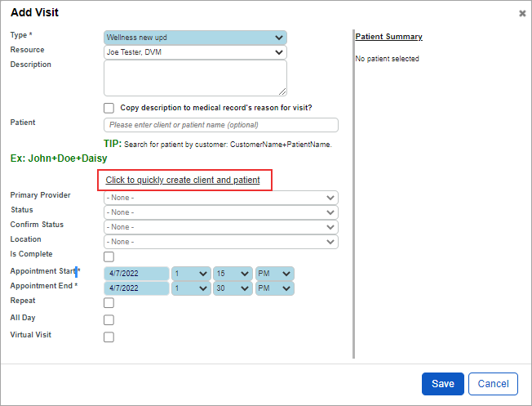Click the Appointment Start date field
532x406 pixels.
136,274
